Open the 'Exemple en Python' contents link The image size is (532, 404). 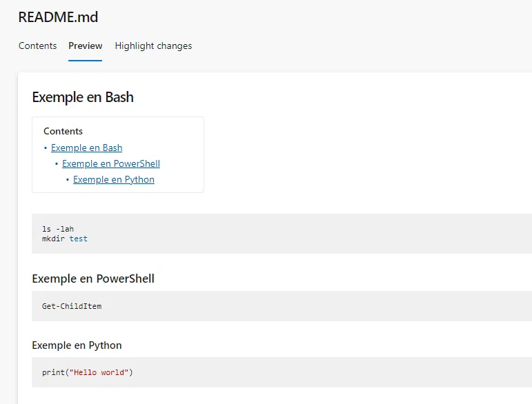pyautogui.click(x=113, y=179)
